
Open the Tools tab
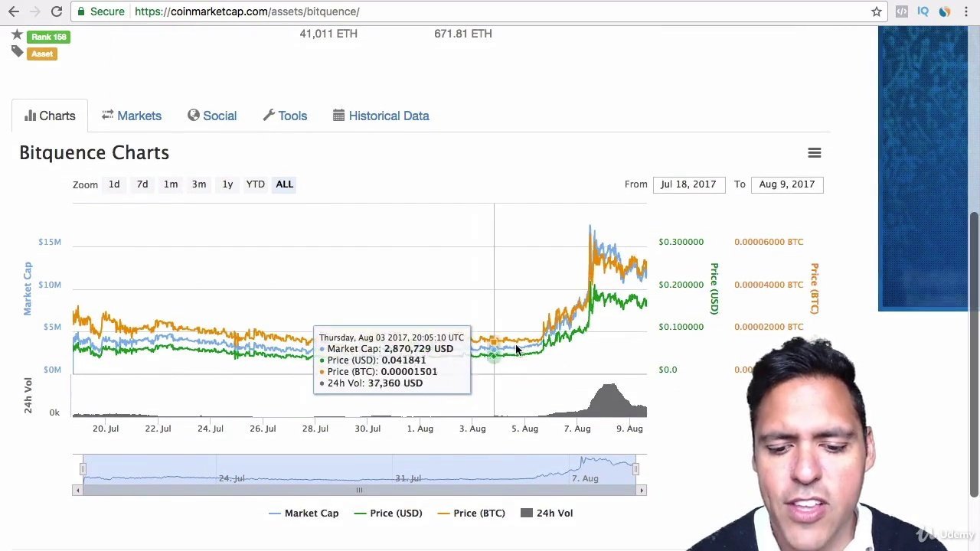tap(285, 116)
